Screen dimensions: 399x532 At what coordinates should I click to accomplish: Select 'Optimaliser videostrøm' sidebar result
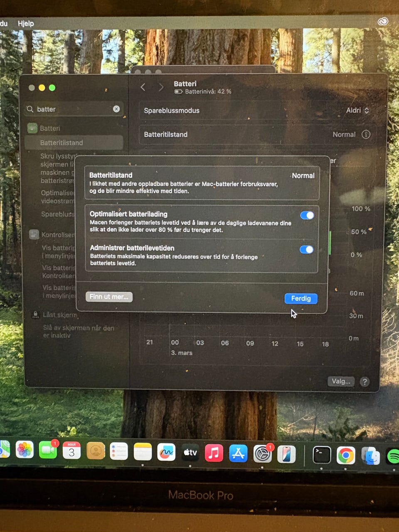(58, 197)
